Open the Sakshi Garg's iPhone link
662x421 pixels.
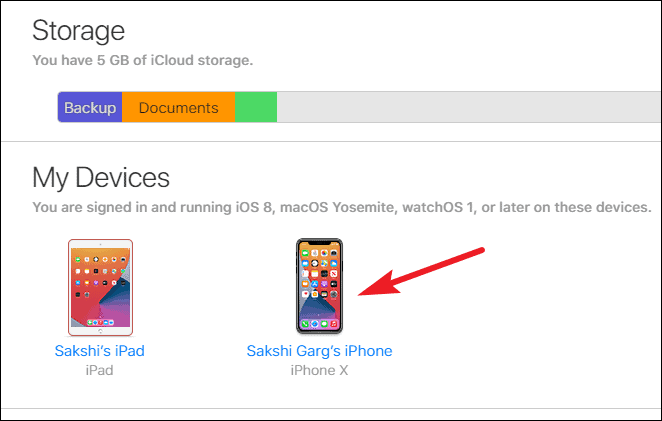point(319,351)
